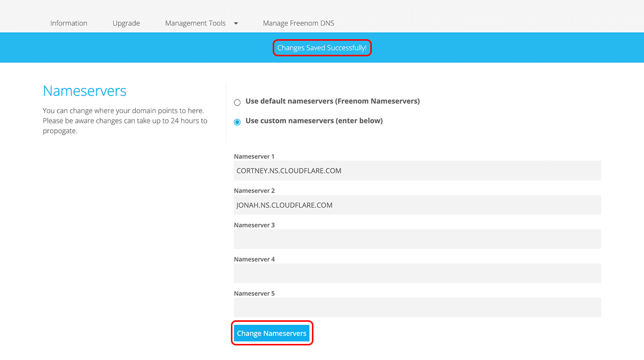The image size is (644, 360).
Task: Open the Management Tools menu
Action: point(195,23)
